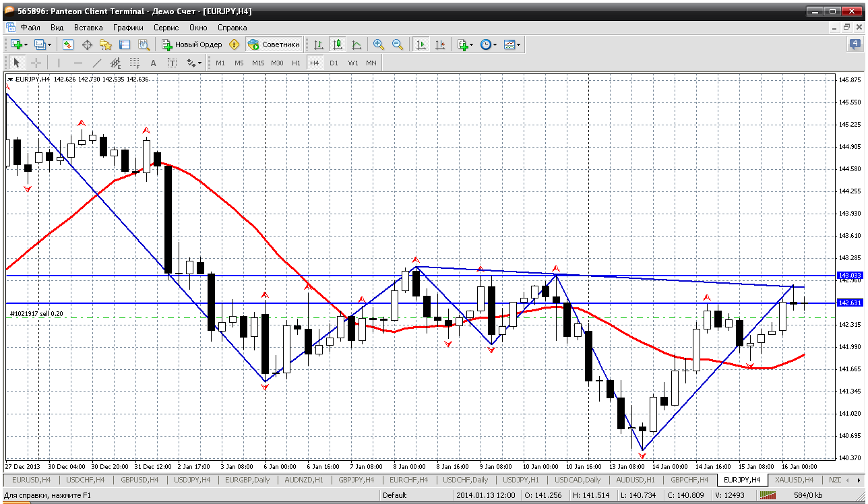
Task: Select the Fibonacci retracement tool
Action: pyautogui.click(x=134, y=63)
